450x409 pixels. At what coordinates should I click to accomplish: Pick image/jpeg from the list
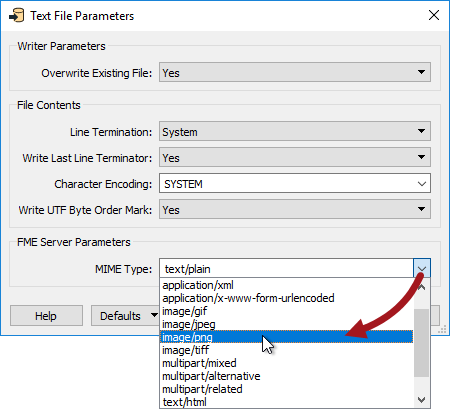pyautogui.click(x=286, y=324)
